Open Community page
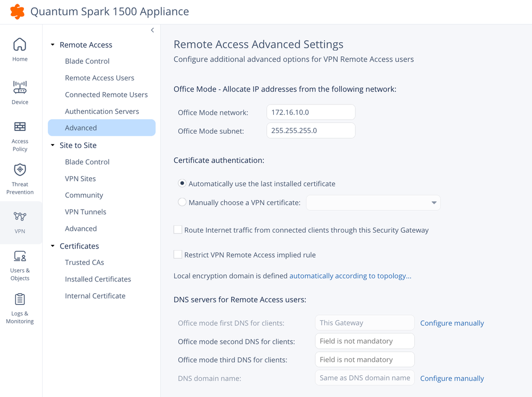Screen dimensions: 532x397 click(x=84, y=195)
